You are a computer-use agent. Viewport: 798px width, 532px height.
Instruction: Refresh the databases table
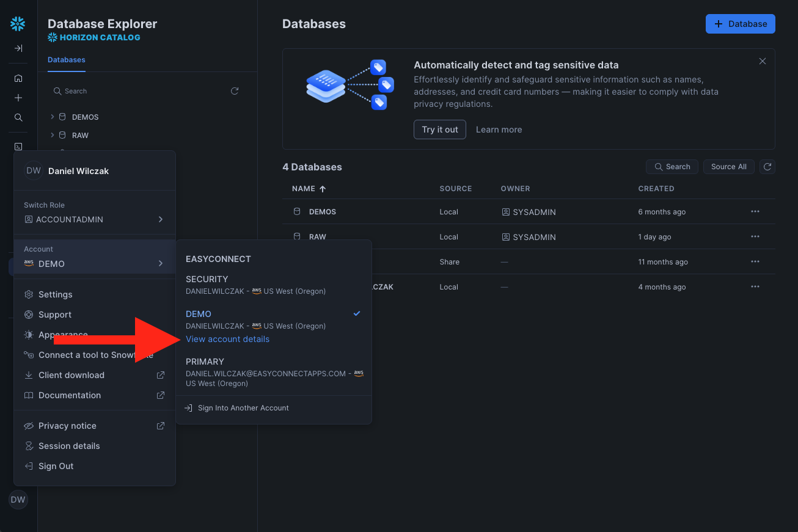(768, 167)
